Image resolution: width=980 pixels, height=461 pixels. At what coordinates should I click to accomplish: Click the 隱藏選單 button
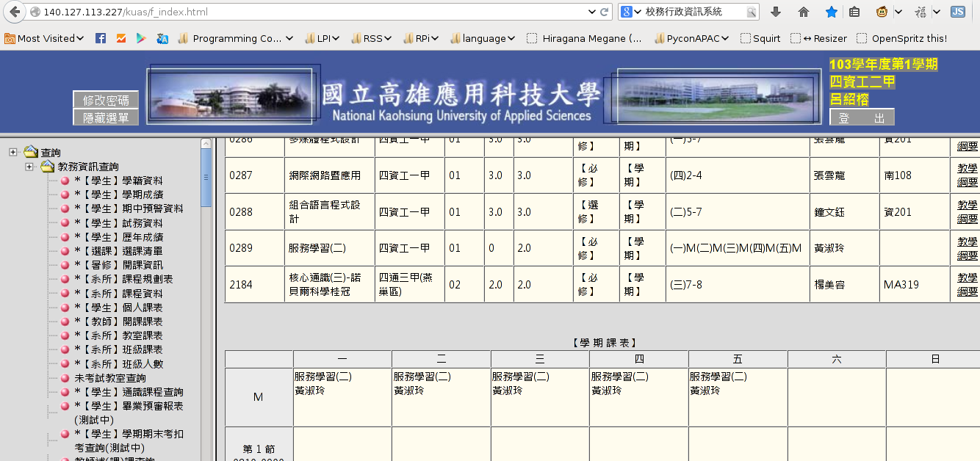click(x=106, y=117)
